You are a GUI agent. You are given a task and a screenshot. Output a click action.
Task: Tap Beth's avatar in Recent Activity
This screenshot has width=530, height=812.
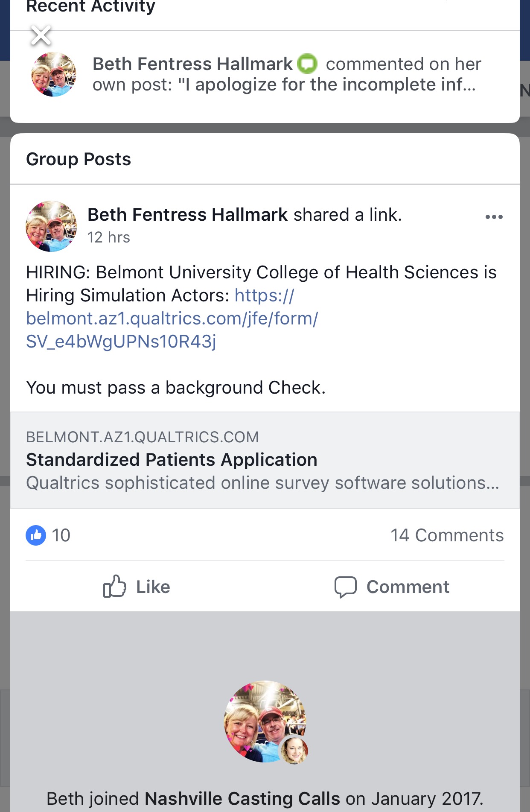tap(54, 74)
